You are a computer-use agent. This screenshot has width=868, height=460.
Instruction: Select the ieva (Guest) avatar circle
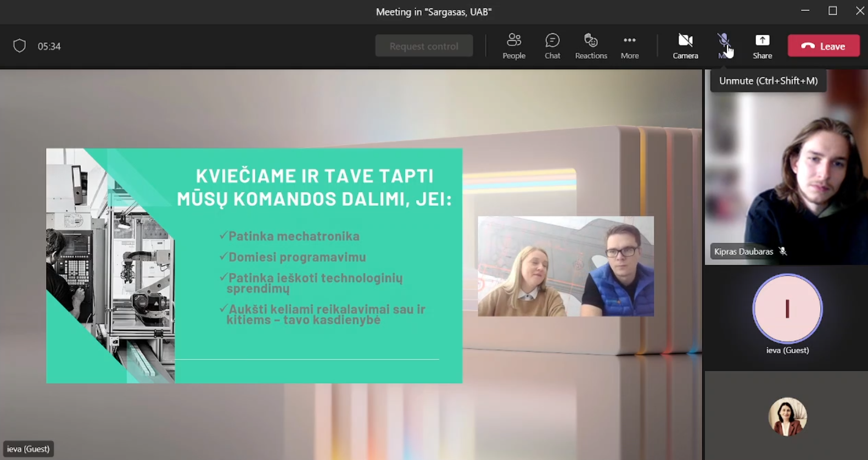(x=787, y=309)
